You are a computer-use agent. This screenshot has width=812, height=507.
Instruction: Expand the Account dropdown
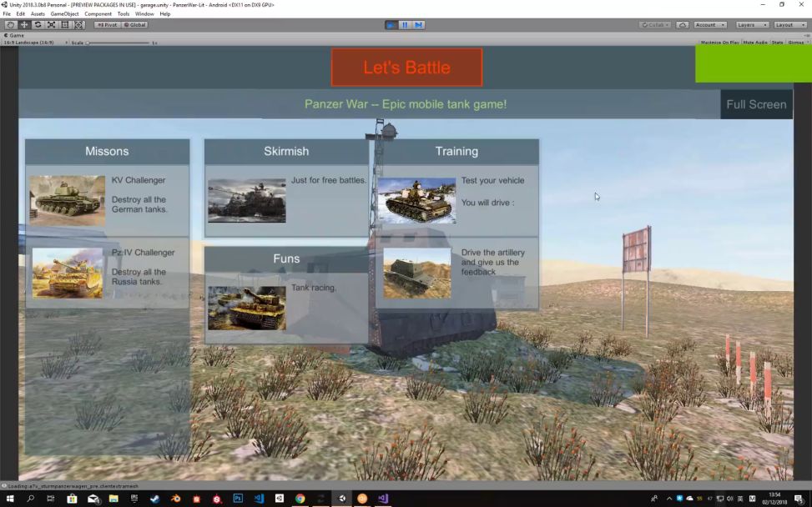(x=710, y=25)
